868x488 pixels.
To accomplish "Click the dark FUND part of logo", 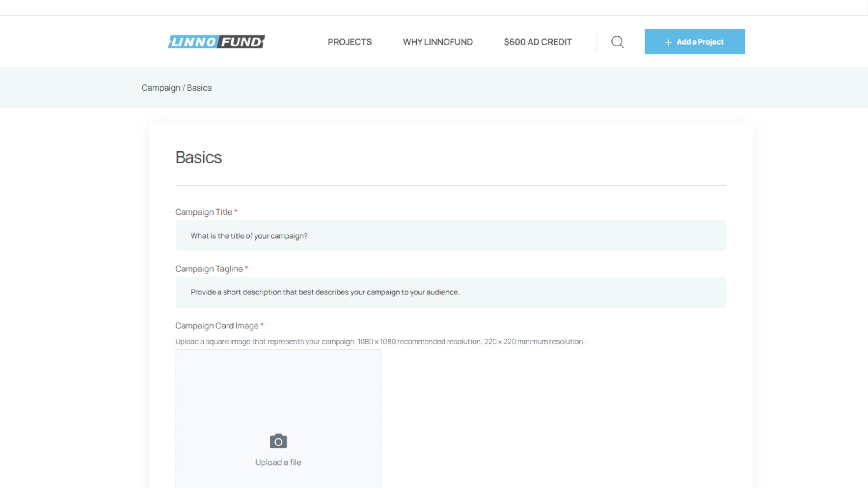I will click(242, 42).
